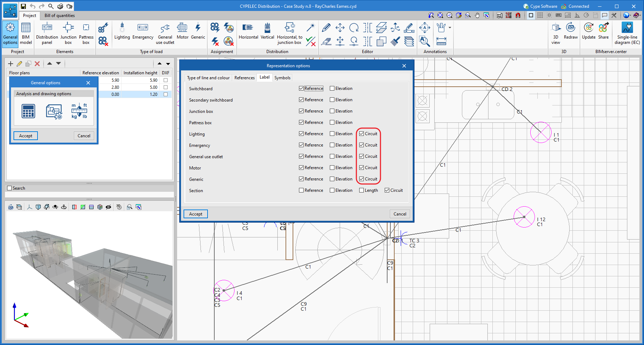This screenshot has width=644, height=345.
Task: Select the Lighting load type
Action: 122,31
